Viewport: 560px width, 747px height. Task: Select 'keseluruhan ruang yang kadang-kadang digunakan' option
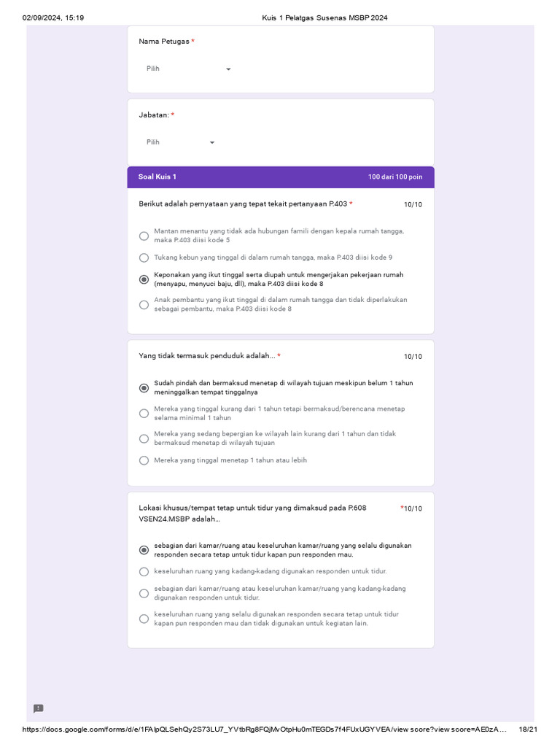tap(144, 571)
